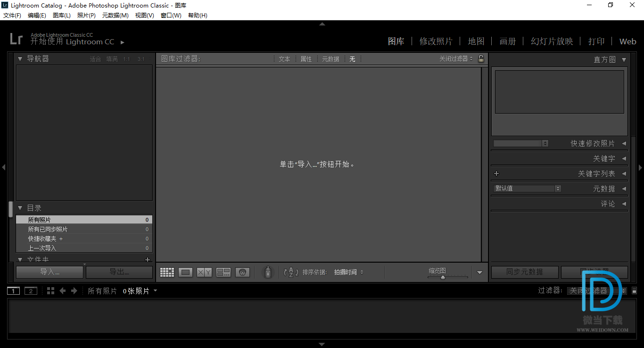644x348 pixels.
Task: Add folder with plus icon in 文件夹 panel
Action: click(148, 259)
